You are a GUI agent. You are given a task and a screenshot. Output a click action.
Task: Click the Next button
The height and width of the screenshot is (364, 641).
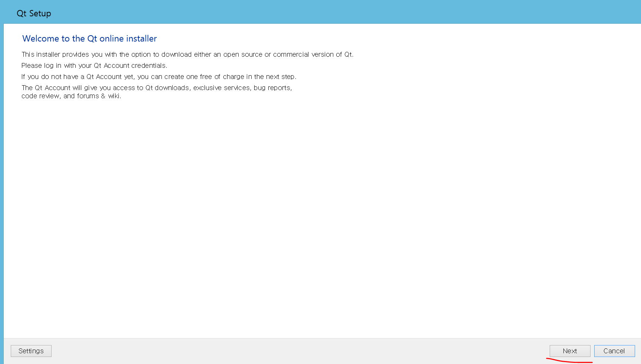[570, 351]
